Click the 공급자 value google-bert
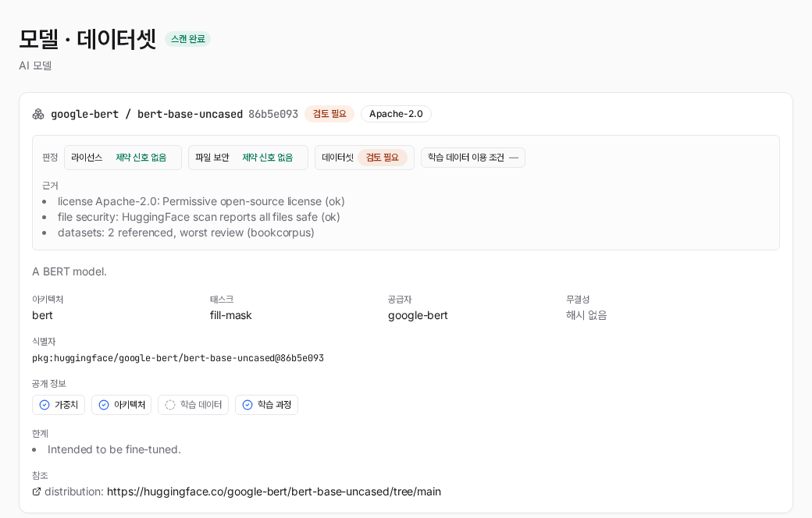812x518 pixels. [x=418, y=315]
